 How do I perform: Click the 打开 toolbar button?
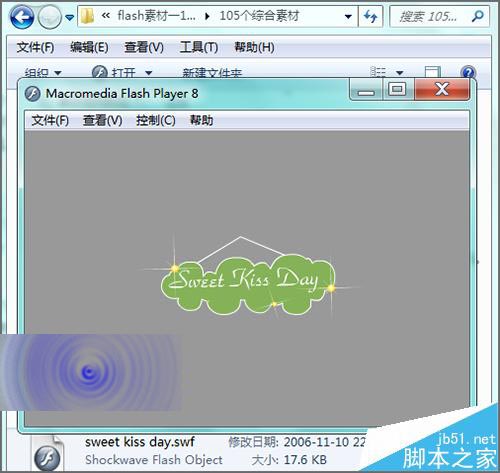coord(114,72)
